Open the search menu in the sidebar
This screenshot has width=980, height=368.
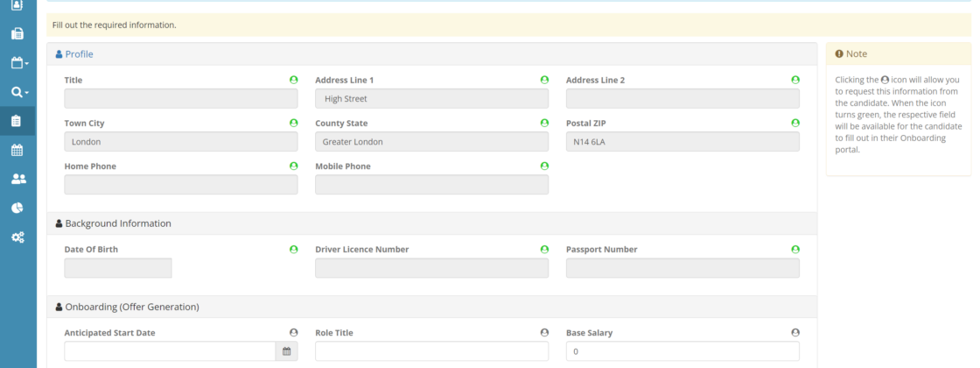pyautogui.click(x=17, y=92)
